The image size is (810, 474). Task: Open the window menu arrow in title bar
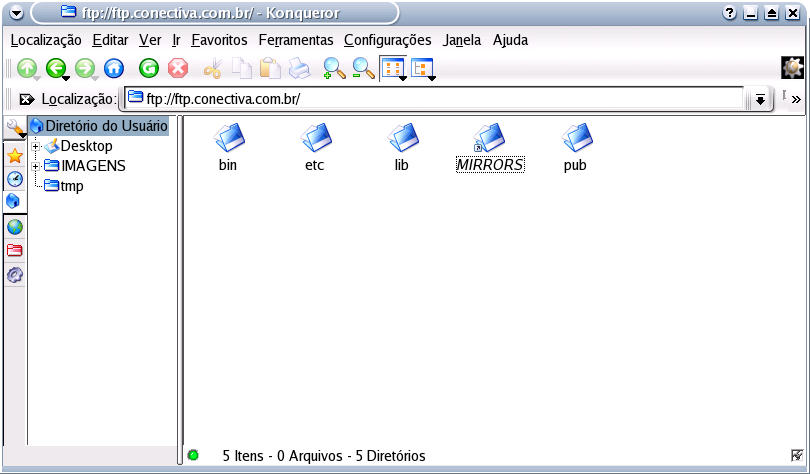[x=17, y=13]
